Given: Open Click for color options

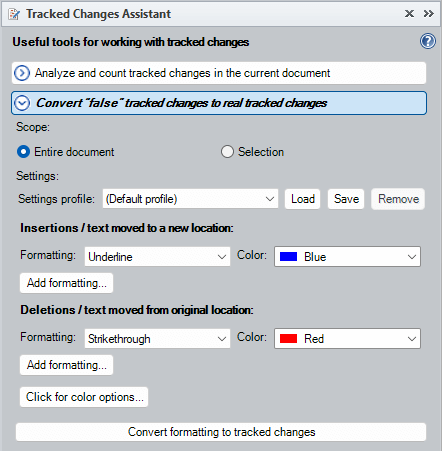Looking at the screenshot, I should coord(84,397).
